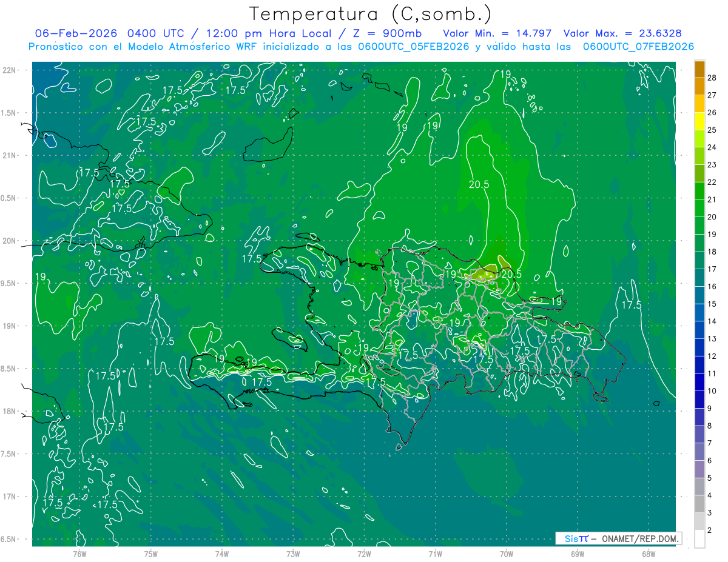Click the 12 value on the color scale
728x562 pixels.
click(712, 356)
